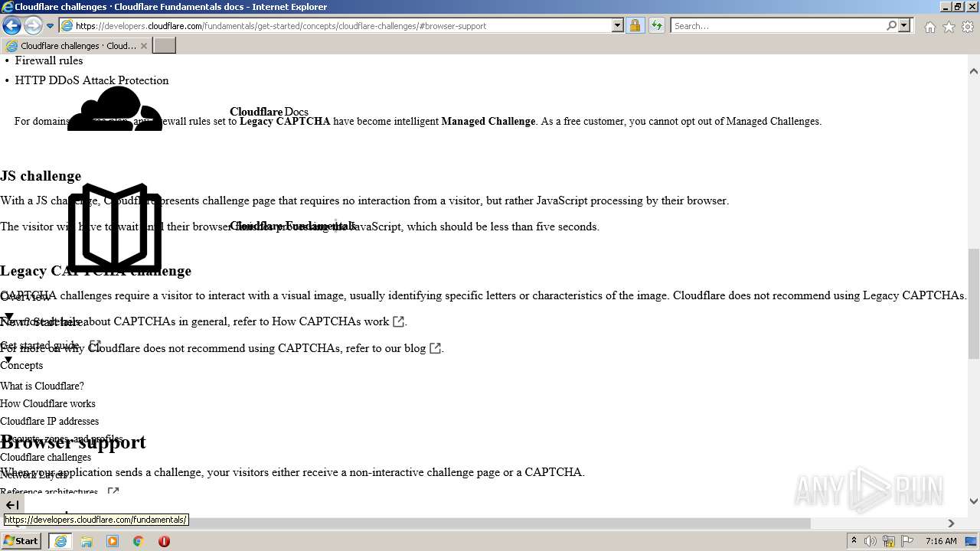Open What is Cloudflare? sidebar link
This screenshot has width=980, height=551.
pyautogui.click(x=42, y=386)
